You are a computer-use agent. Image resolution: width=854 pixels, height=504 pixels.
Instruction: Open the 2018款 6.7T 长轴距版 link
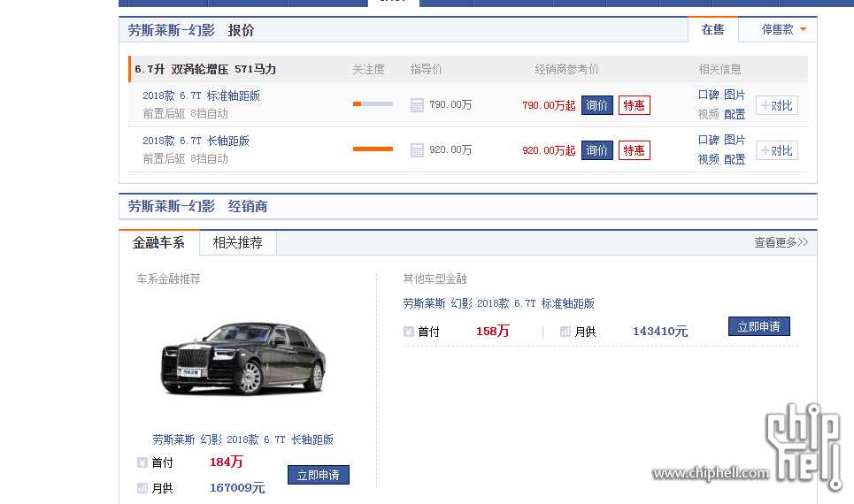coord(196,141)
